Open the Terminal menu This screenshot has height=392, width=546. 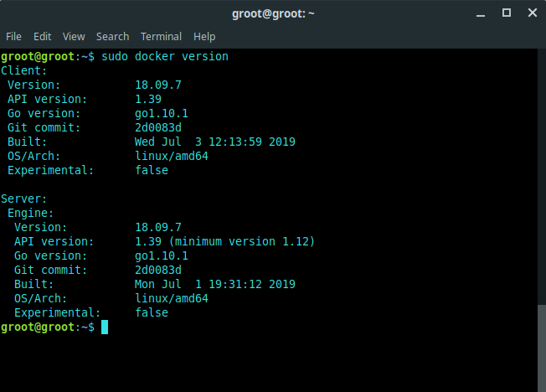click(x=161, y=37)
